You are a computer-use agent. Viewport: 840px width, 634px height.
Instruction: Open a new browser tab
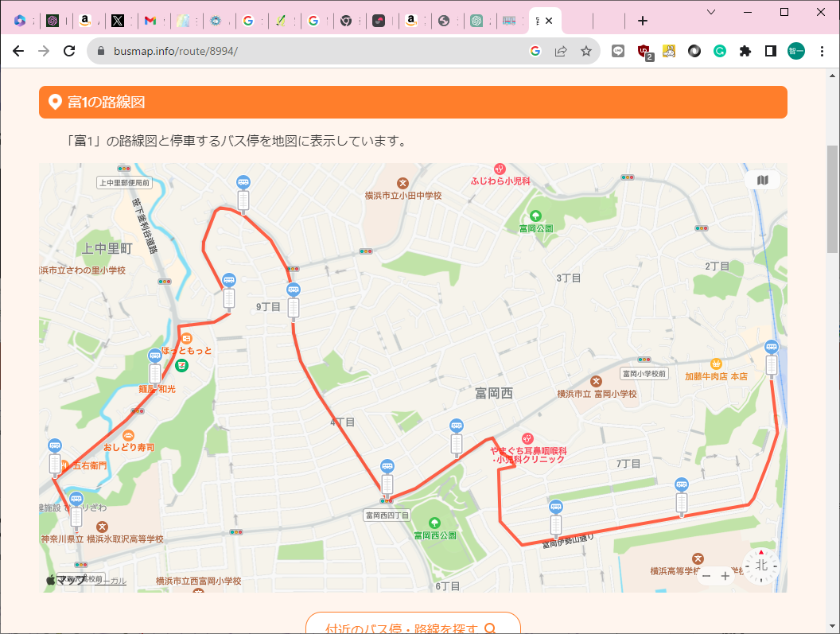pyautogui.click(x=643, y=21)
